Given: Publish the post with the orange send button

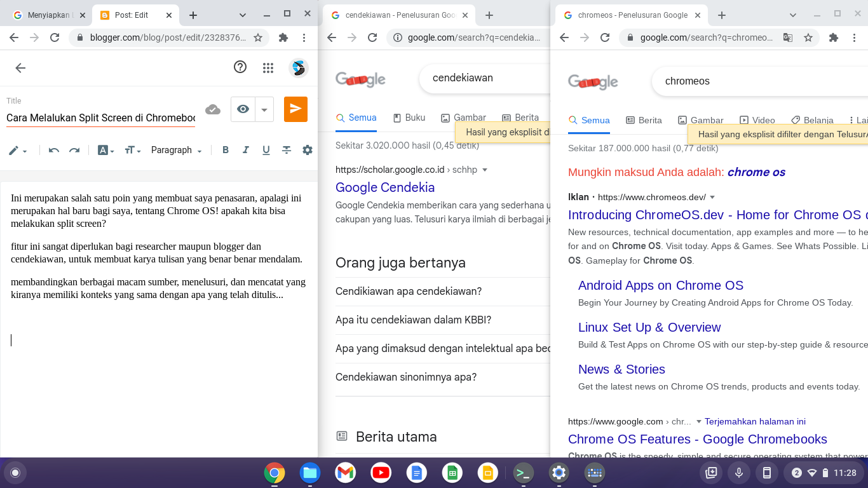Looking at the screenshot, I should (x=295, y=109).
